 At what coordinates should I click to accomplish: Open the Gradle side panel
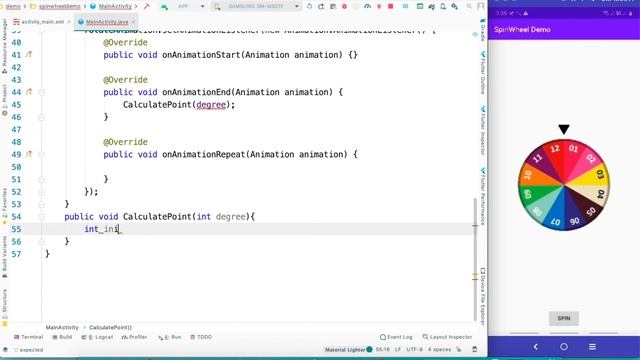[x=483, y=30]
